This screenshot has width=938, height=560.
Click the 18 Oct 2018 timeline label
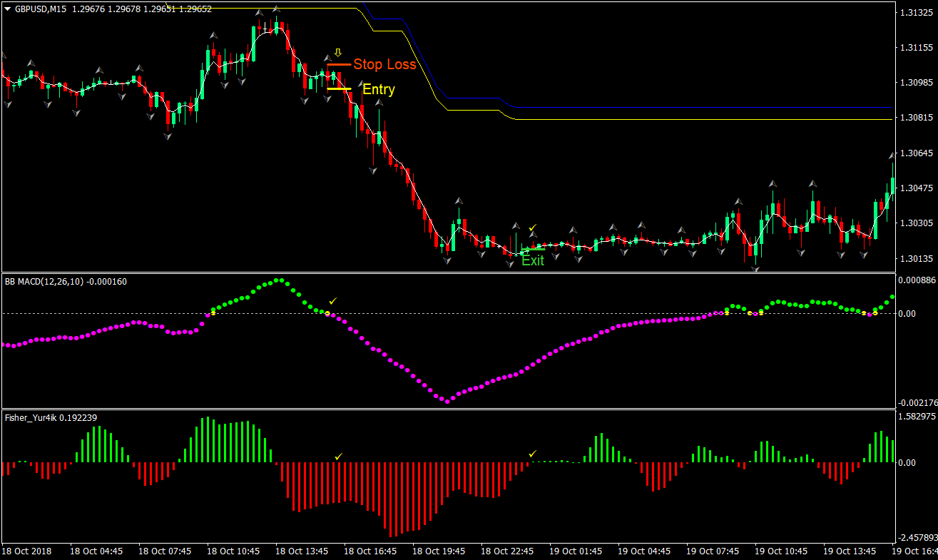[x=27, y=551]
